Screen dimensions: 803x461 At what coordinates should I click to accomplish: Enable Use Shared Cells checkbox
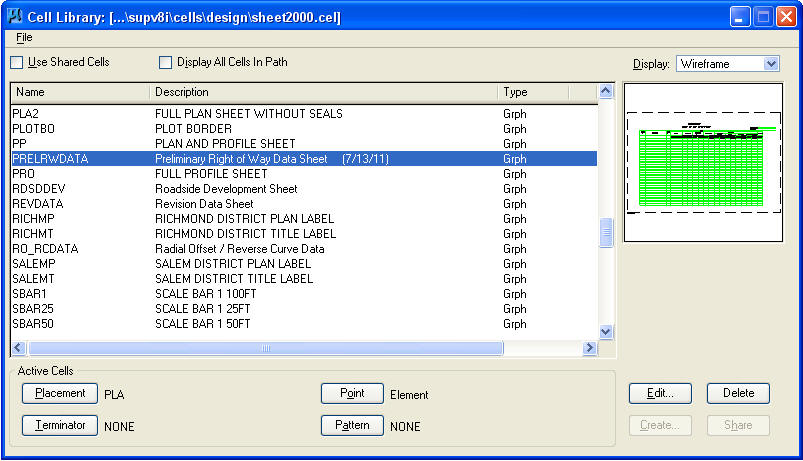coord(17,63)
